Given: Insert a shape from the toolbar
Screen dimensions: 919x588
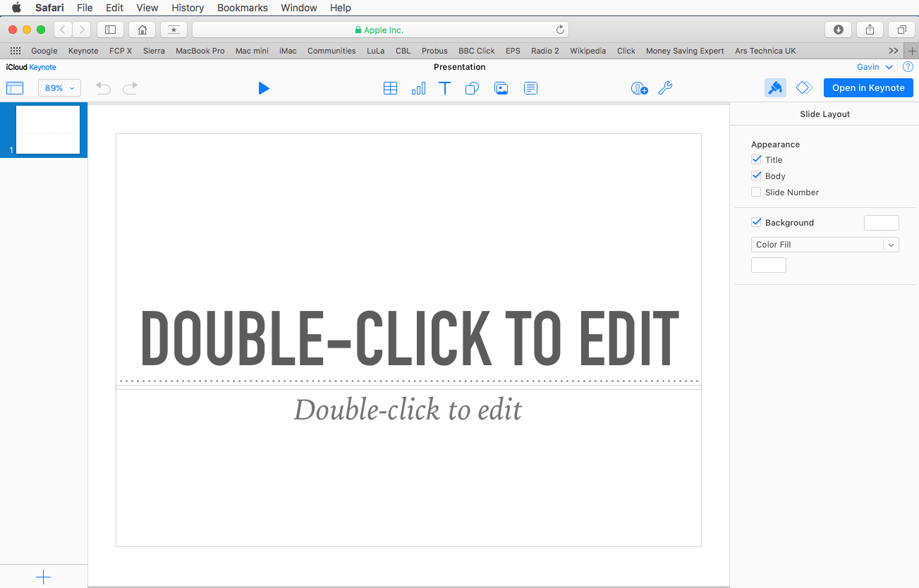Looking at the screenshot, I should 473,88.
